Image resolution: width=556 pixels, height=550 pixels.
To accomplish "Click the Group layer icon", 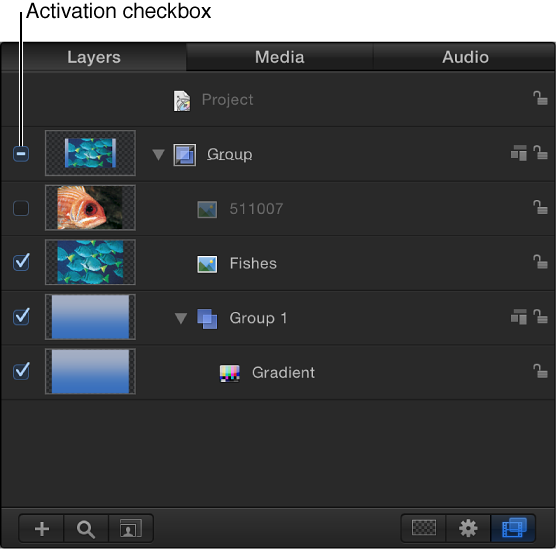I will click(184, 155).
